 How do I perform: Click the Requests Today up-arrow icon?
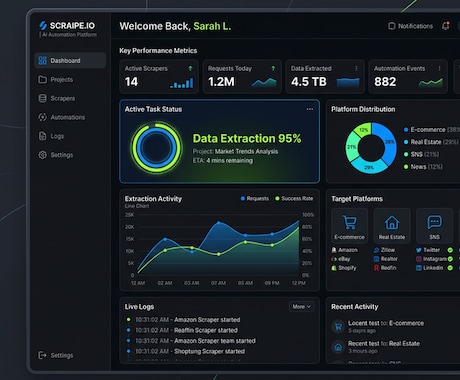[x=273, y=68]
